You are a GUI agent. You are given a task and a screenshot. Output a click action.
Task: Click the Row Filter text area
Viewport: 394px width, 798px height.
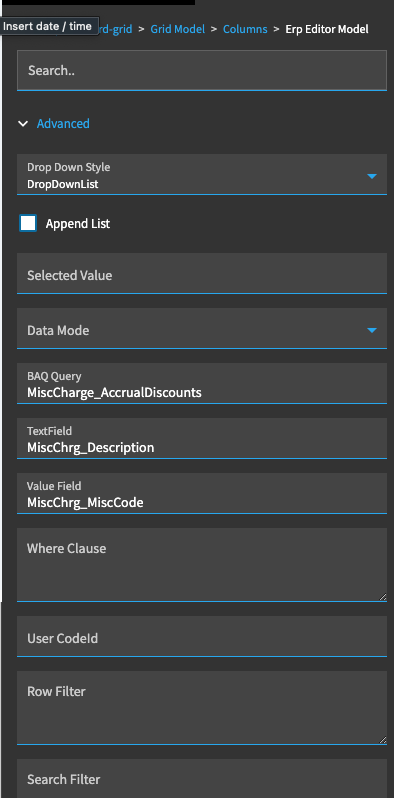tap(202, 708)
